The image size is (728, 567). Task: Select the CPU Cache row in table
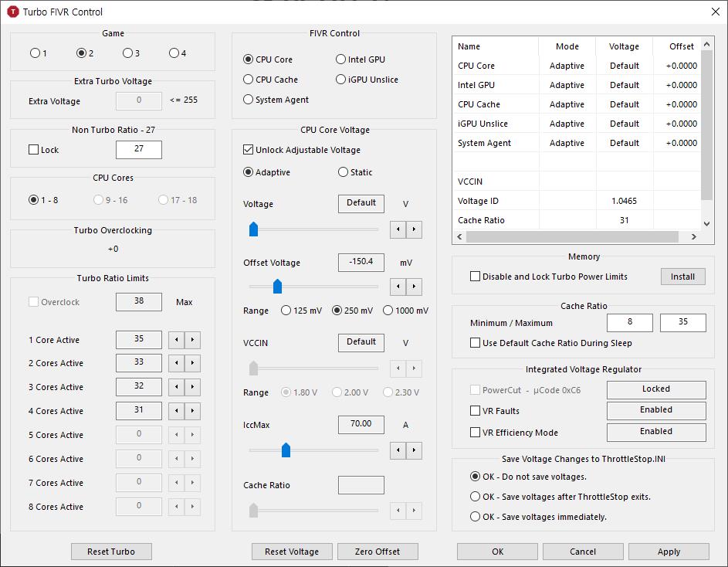(x=577, y=104)
